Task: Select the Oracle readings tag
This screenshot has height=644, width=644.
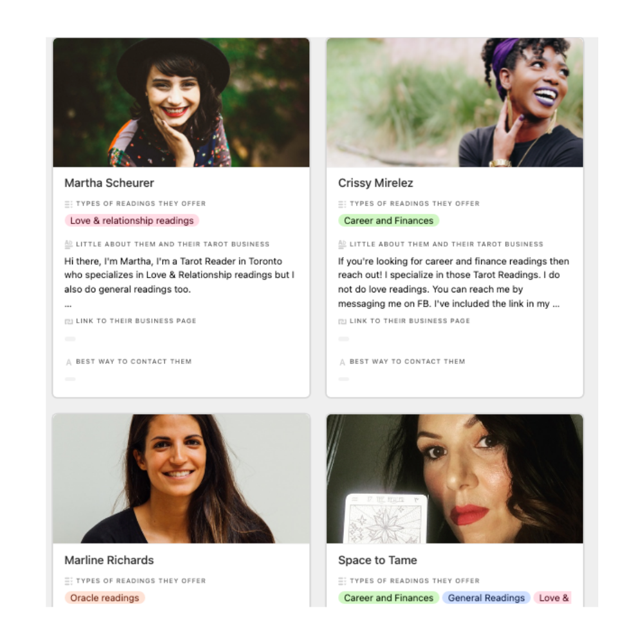Action: pyautogui.click(x=105, y=598)
